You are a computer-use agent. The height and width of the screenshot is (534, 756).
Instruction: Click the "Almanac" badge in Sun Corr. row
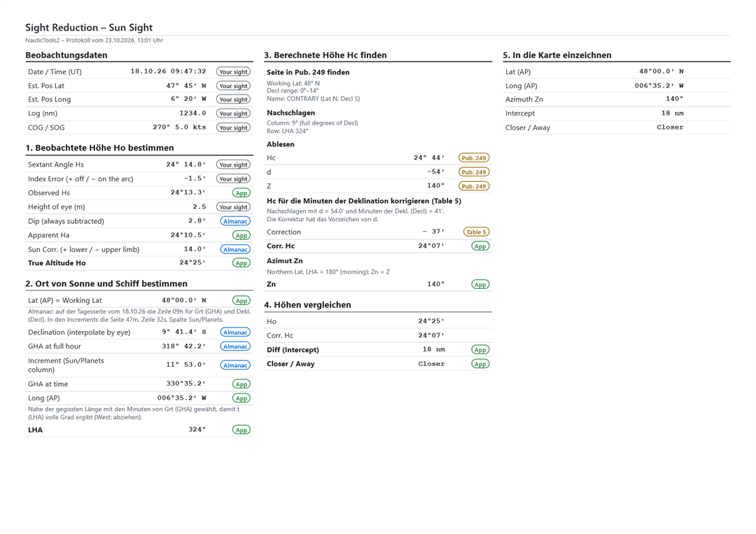click(x=235, y=249)
